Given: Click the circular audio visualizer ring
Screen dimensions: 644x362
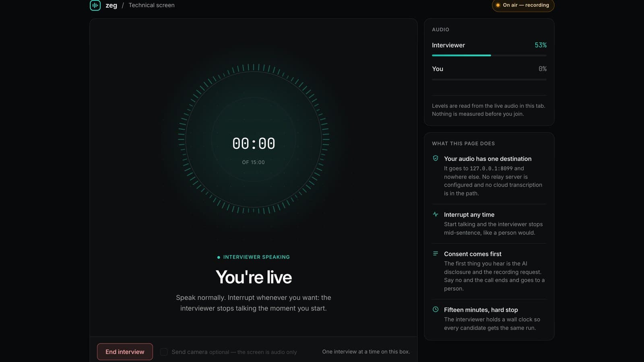Looking at the screenshot, I should [254, 139].
